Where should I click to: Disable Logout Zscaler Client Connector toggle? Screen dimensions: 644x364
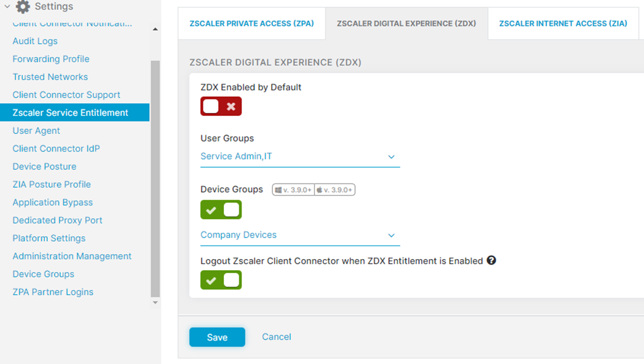click(221, 280)
